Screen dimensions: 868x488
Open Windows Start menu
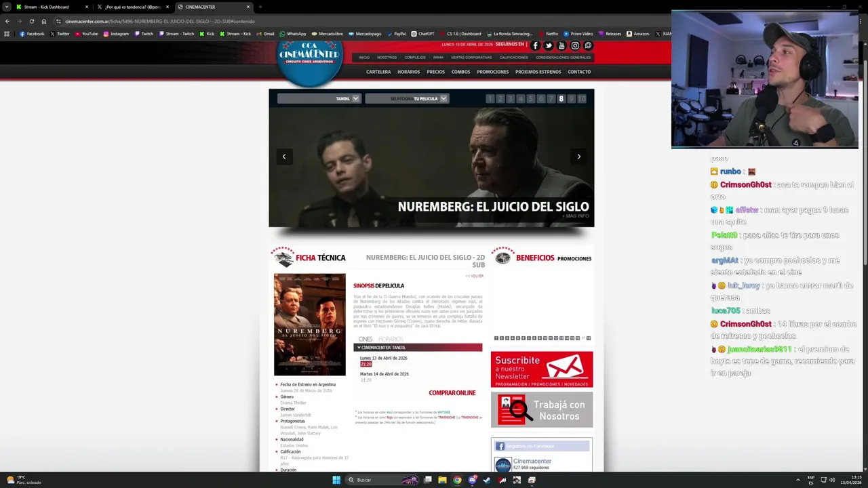click(336, 480)
